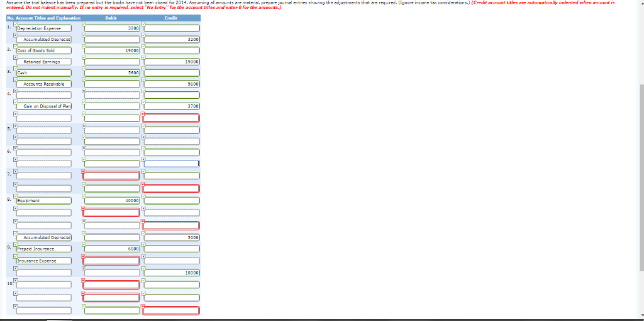Click the green check icon above Prepaid Insurance field
Image resolution: width=644 pixels, height=321 pixels.
(x=15, y=244)
